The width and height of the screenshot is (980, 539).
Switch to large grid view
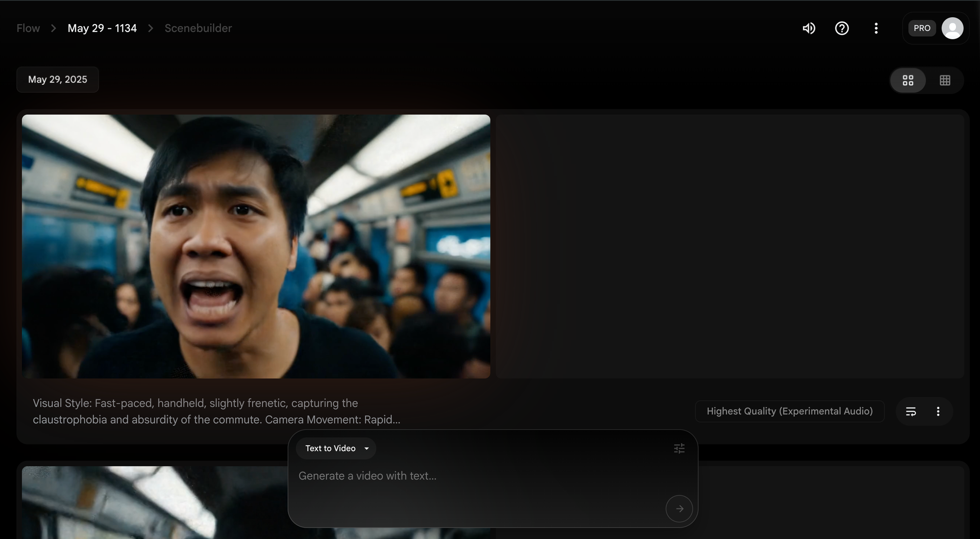coord(908,80)
